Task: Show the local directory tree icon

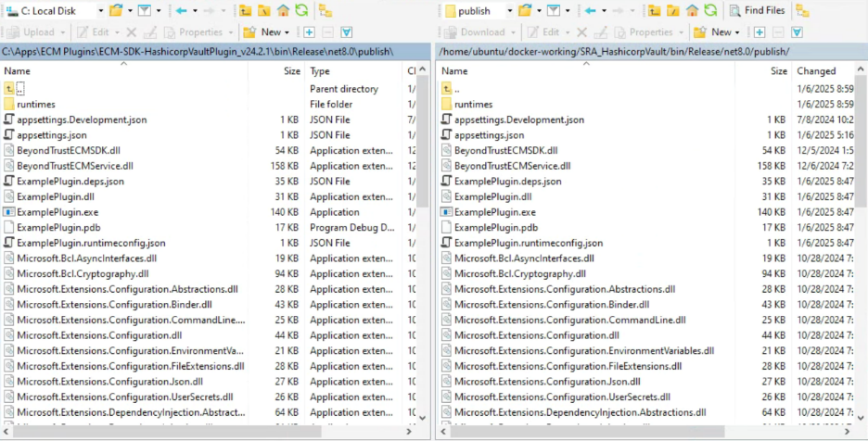Action: tap(326, 10)
